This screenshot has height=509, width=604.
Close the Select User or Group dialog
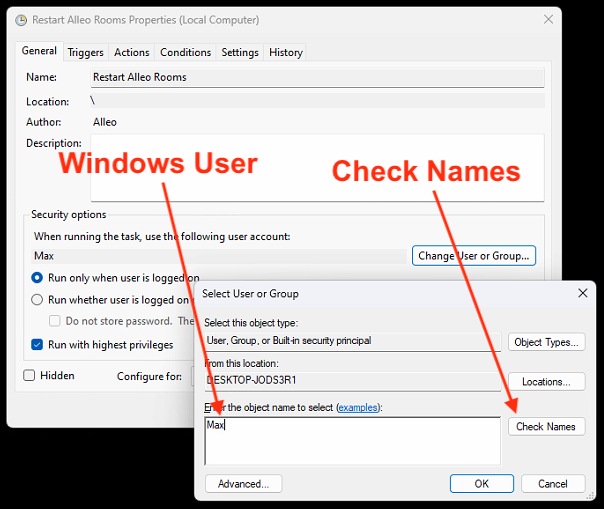tap(582, 293)
